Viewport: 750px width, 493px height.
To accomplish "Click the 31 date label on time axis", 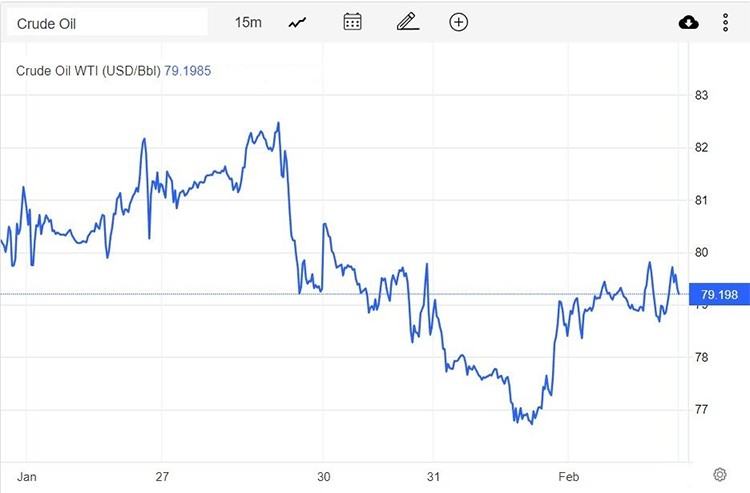I will (x=432, y=475).
